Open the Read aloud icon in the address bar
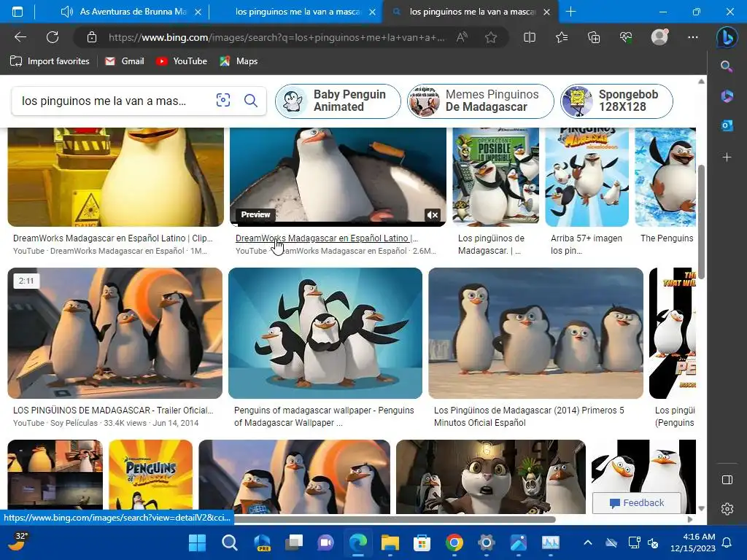The image size is (747, 560). coord(462,37)
